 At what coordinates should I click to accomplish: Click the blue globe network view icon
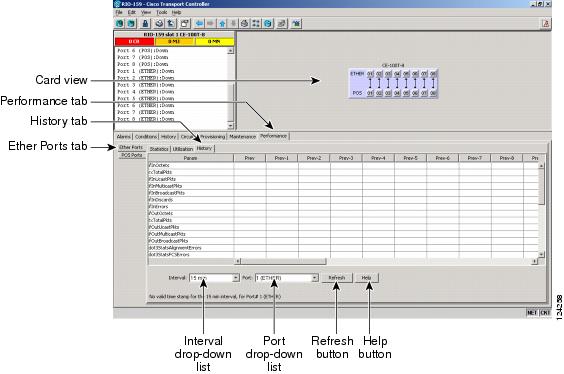(268, 24)
